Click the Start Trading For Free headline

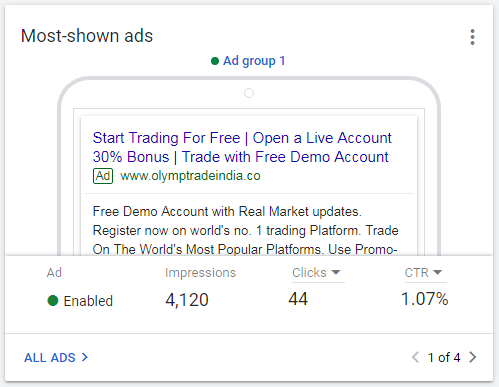pyautogui.click(x=166, y=138)
